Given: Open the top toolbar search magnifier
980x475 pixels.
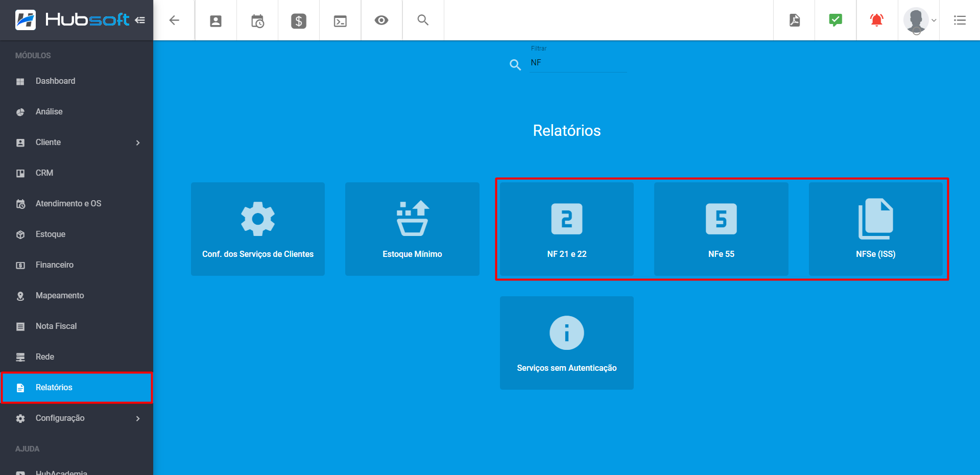Looking at the screenshot, I should click(x=423, y=20).
